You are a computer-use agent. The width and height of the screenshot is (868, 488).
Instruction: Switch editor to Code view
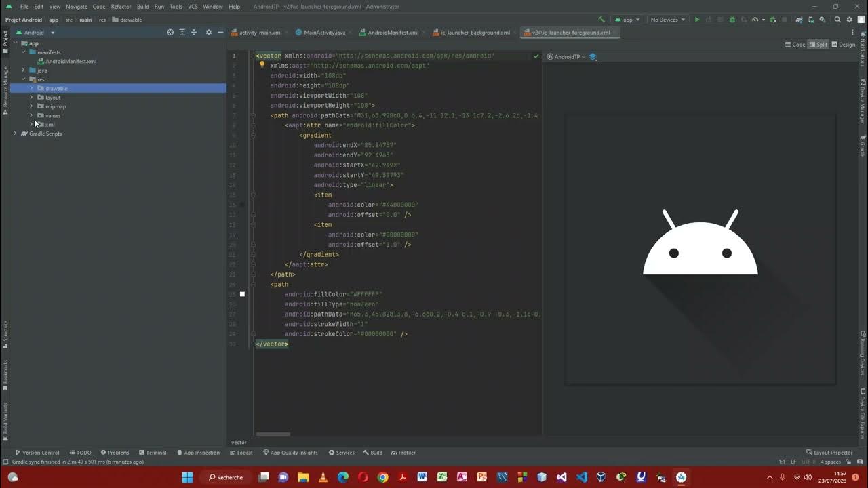click(x=795, y=45)
